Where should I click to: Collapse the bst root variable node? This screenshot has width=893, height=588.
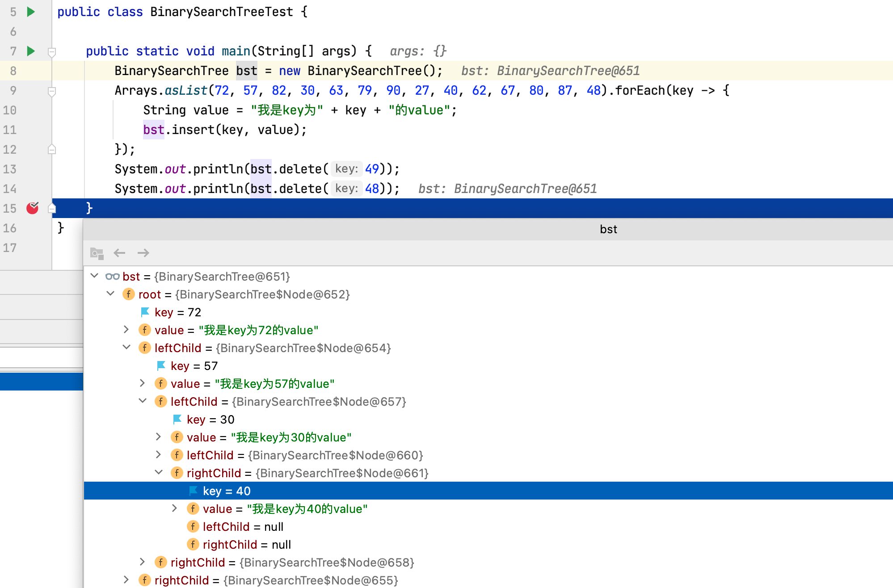[94, 276]
